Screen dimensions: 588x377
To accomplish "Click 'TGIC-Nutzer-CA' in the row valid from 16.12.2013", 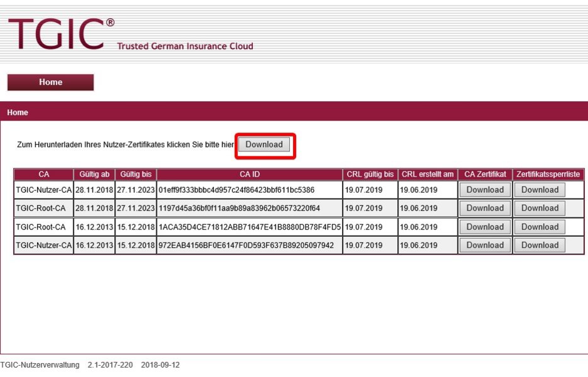I will click(43, 246).
